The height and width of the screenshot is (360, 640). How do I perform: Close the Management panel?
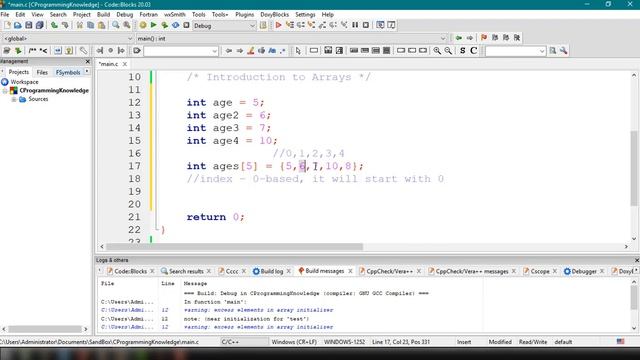click(87, 61)
